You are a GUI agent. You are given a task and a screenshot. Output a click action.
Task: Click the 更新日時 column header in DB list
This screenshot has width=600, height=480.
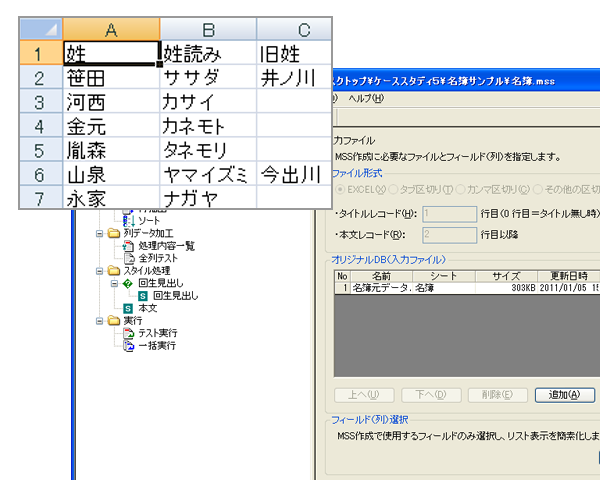pos(569,276)
